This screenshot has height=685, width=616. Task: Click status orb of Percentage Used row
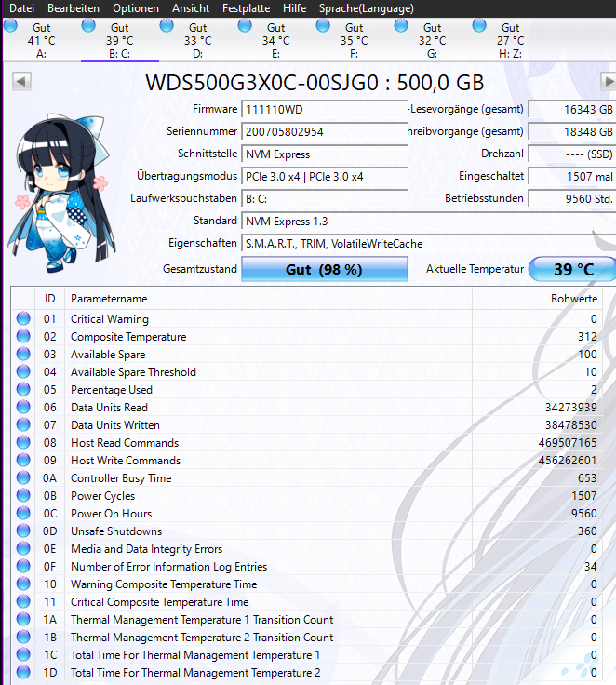(x=23, y=389)
